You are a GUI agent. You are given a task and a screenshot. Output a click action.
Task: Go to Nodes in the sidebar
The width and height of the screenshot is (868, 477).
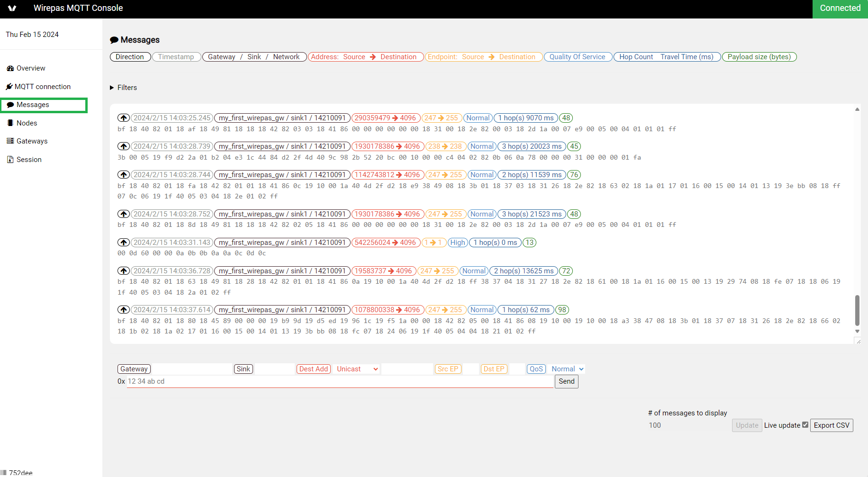pyautogui.click(x=22, y=123)
